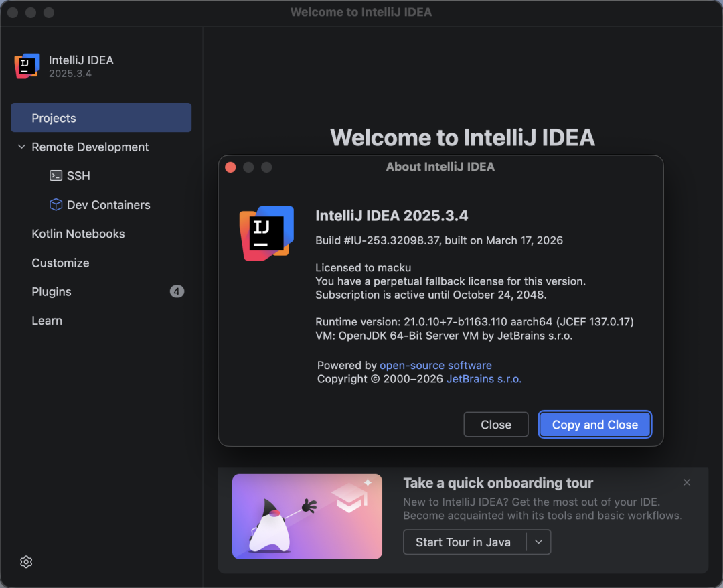The image size is (723, 588).
Task: Click Start Tour in Java button
Action: pos(463,542)
